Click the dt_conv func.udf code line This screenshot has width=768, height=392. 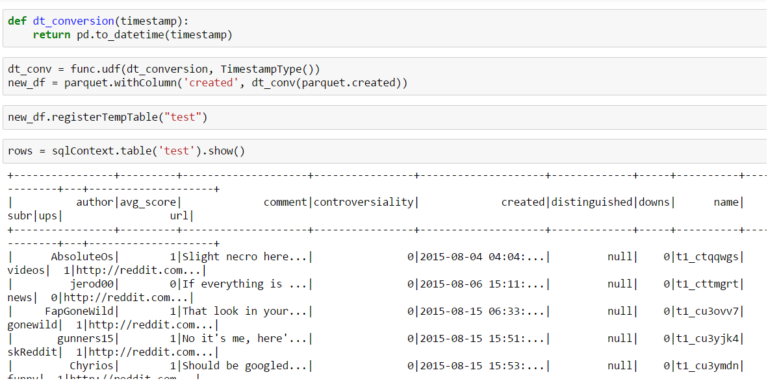[x=164, y=69]
